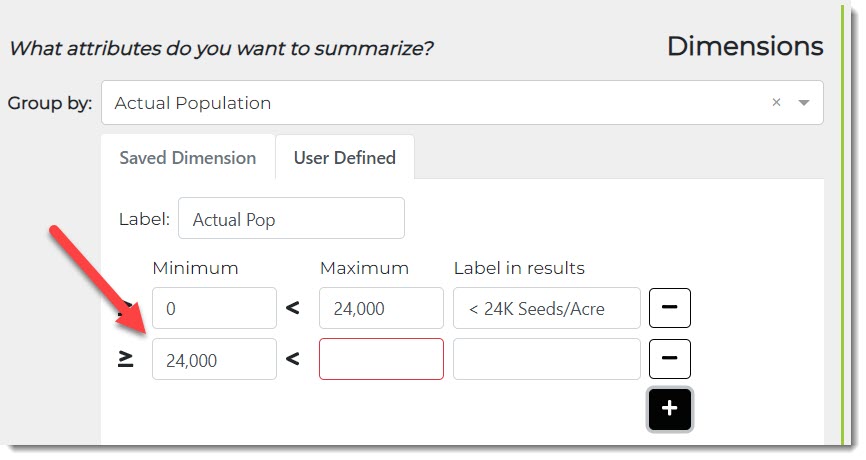Click the empty second row results label field
This screenshot has width=866, height=460.
546,360
